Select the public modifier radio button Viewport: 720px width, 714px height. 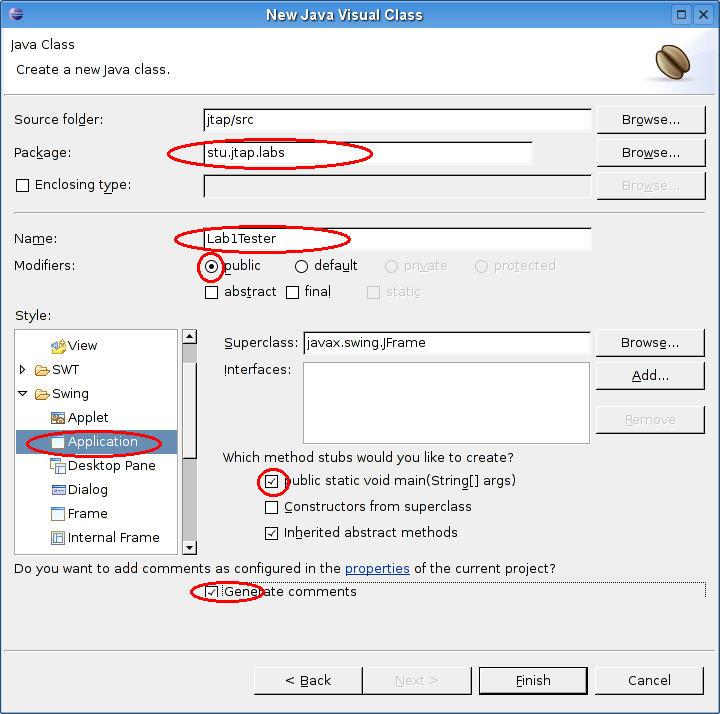pos(211,266)
